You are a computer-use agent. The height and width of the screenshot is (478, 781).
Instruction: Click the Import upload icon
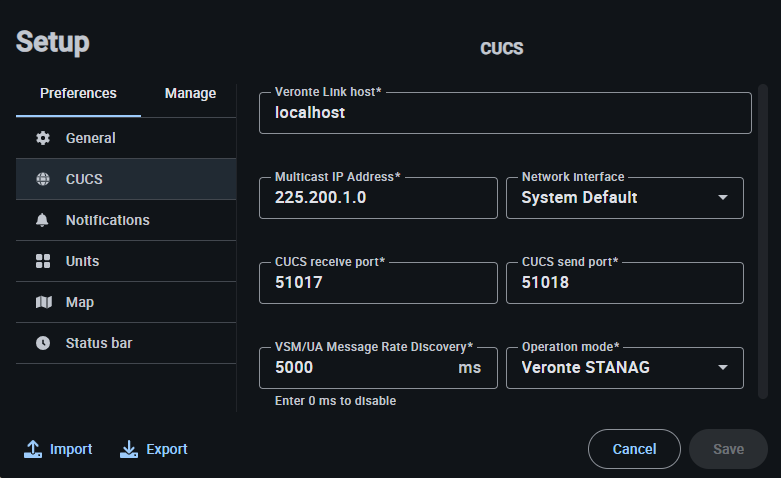(33, 449)
